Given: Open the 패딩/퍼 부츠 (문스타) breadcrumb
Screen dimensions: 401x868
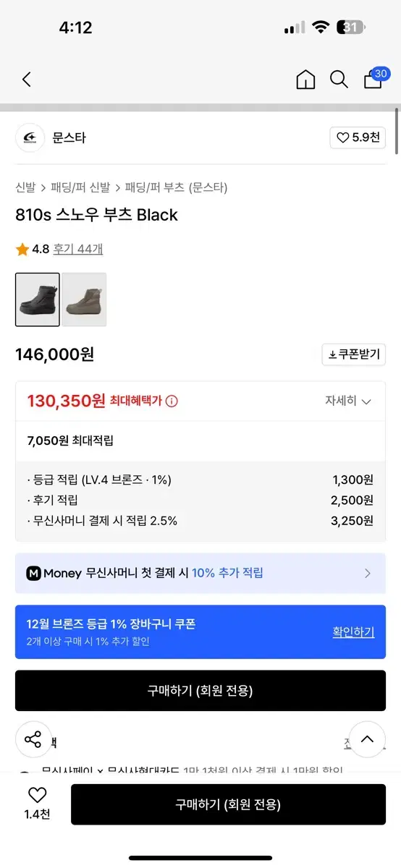Looking at the screenshot, I should click(x=177, y=188).
